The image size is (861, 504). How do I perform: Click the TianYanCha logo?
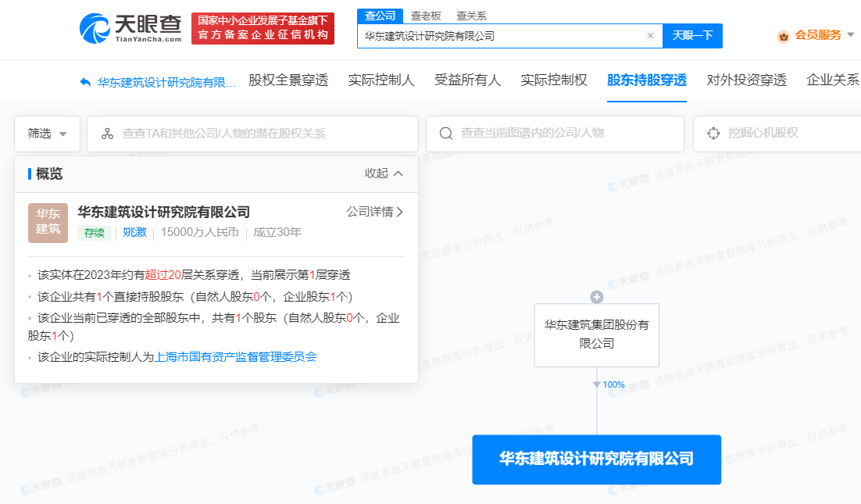pyautogui.click(x=130, y=29)
